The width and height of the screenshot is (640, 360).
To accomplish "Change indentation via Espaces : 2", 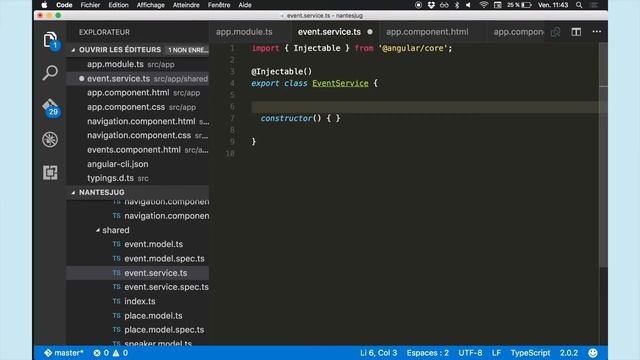I will [427, 353].
